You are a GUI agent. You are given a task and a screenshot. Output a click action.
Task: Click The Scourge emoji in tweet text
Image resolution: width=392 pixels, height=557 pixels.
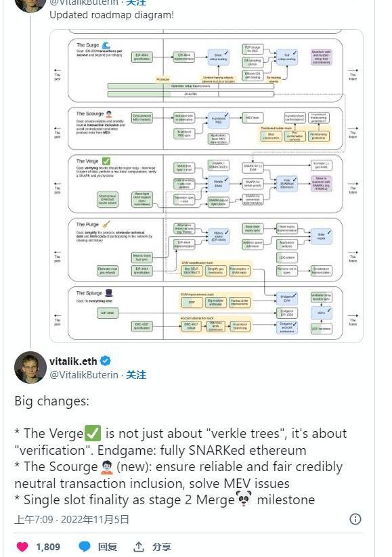coord(106,467)
